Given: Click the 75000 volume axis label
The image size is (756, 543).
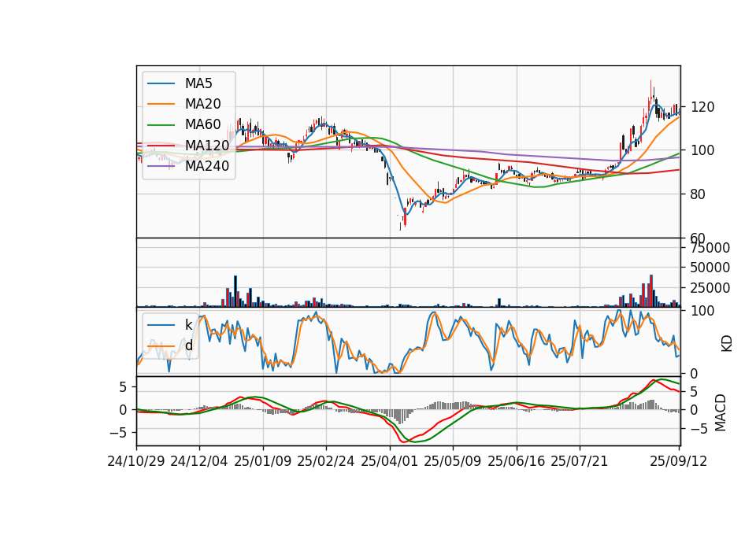Looking at the screenshot, I should click(x=710, y=248).
